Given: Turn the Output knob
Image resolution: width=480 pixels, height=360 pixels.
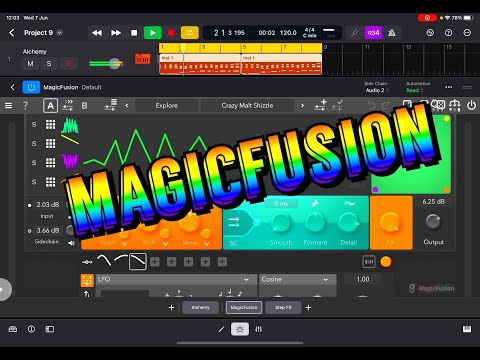Looking at the screenshot, I should [x=433, y=221].
